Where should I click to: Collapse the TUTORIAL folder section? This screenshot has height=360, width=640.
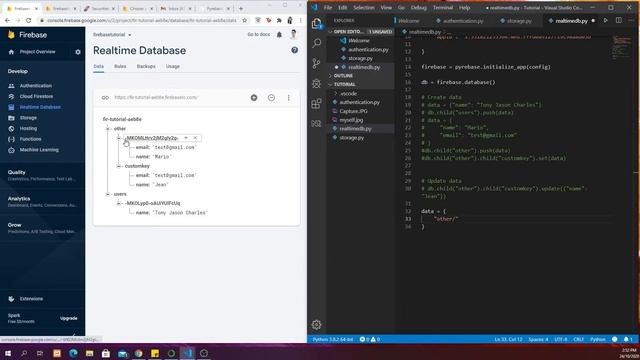[344, 84]
